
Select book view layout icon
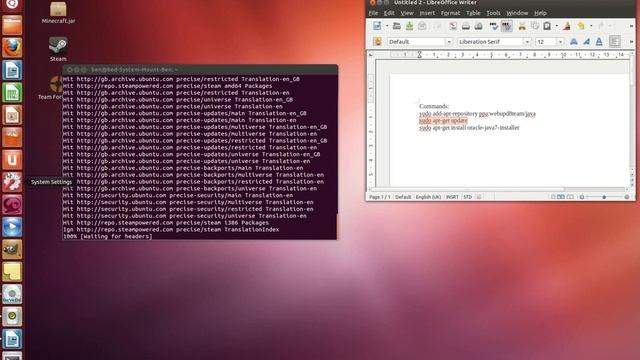pos(570,197)
